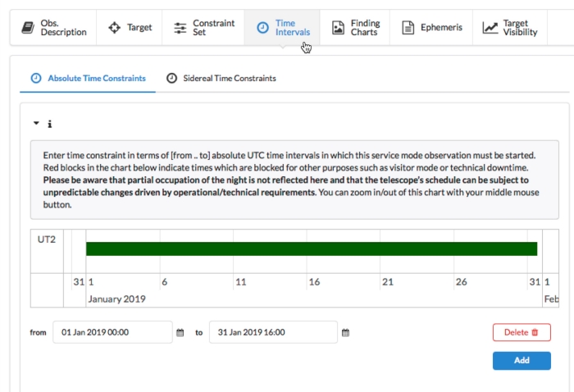Click the from date input field
The width and height of the screenshot is (574, 392).
(112, 332)
